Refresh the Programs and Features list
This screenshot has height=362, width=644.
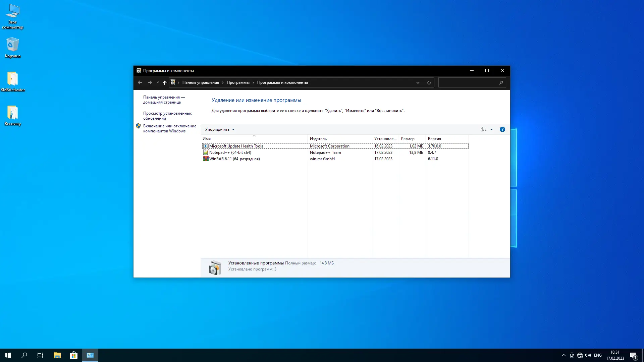coord(429,82)
